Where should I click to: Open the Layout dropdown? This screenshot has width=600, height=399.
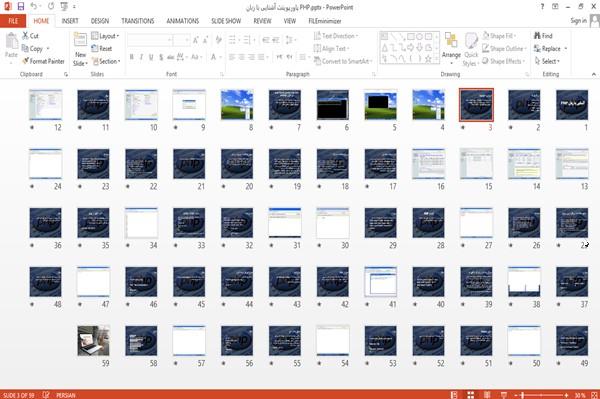tap(105, 36)
